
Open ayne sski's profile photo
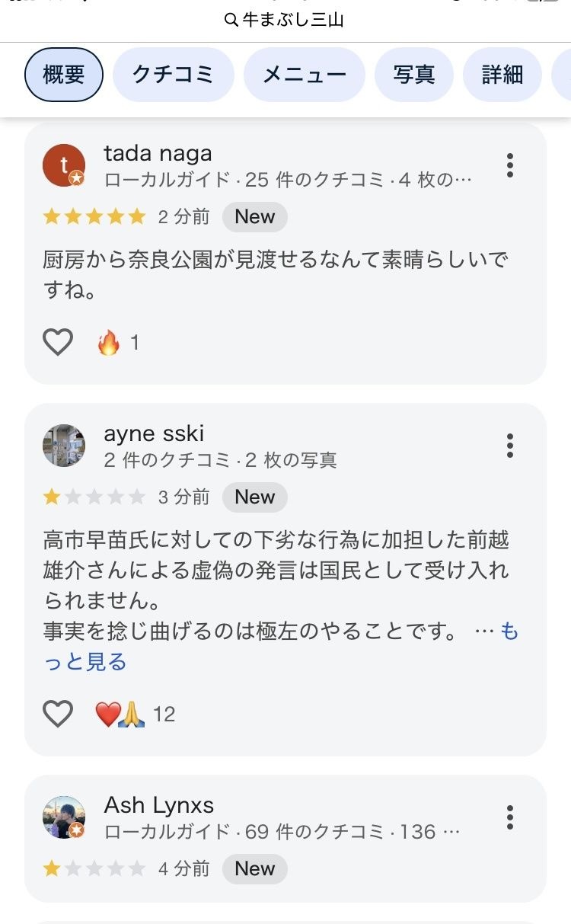tap(63, 446)
